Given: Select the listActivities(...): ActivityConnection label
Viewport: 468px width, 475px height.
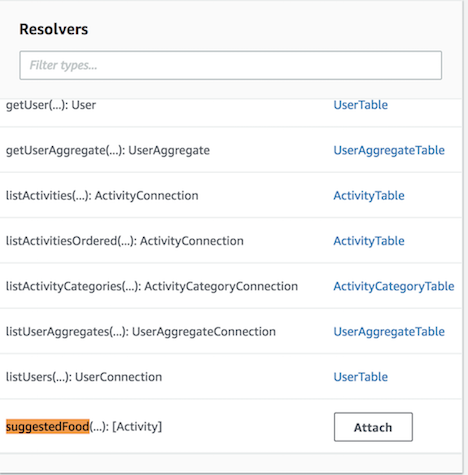Looking at the screenshot, I should [102, 196].
